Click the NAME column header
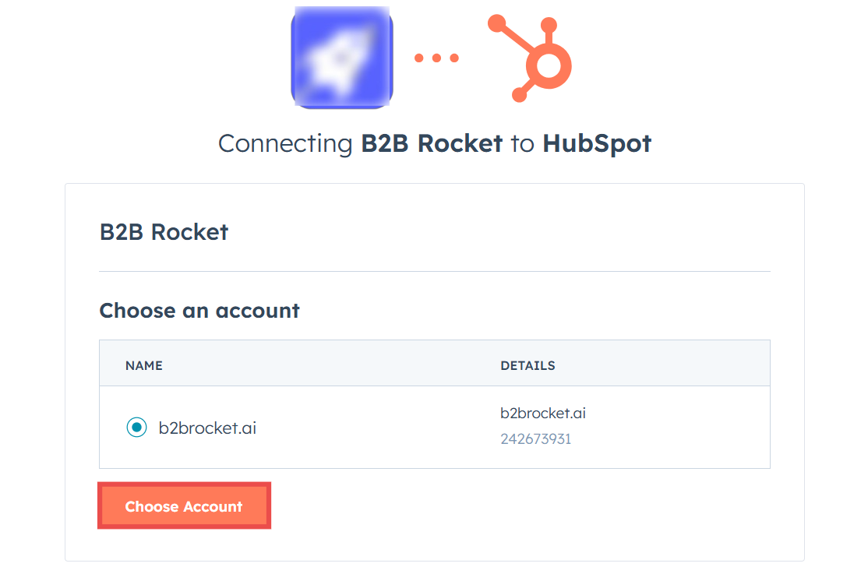868x588 pixels. pyautogui.click(x=144, y=365)
